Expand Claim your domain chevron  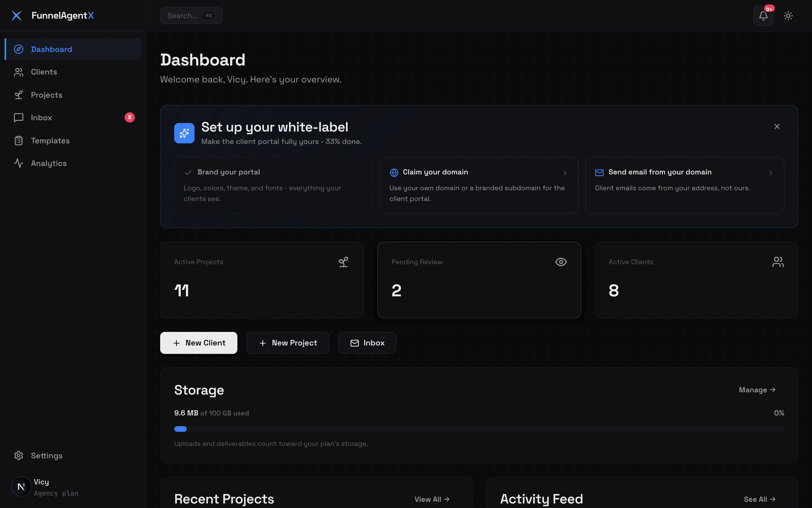565,172
